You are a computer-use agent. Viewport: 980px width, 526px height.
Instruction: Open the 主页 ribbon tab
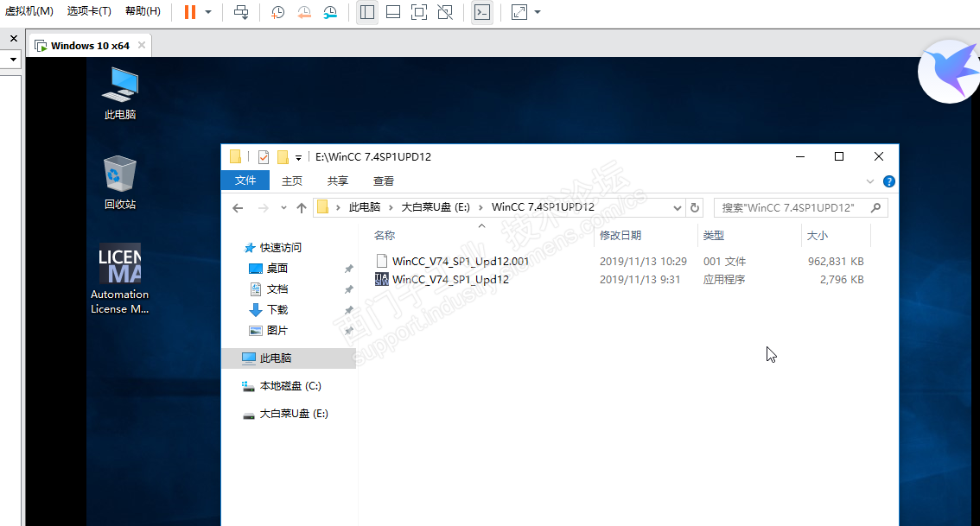click(292, 181)
